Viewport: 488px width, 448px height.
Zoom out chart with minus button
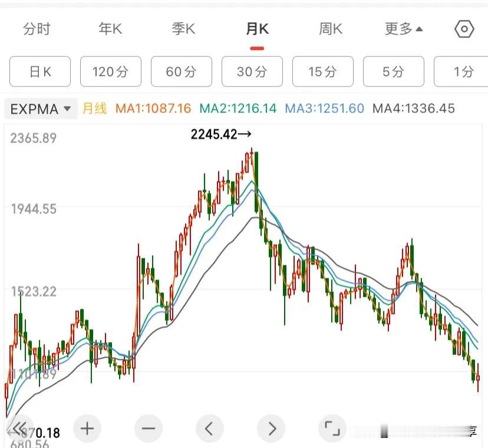pos(149,429)
